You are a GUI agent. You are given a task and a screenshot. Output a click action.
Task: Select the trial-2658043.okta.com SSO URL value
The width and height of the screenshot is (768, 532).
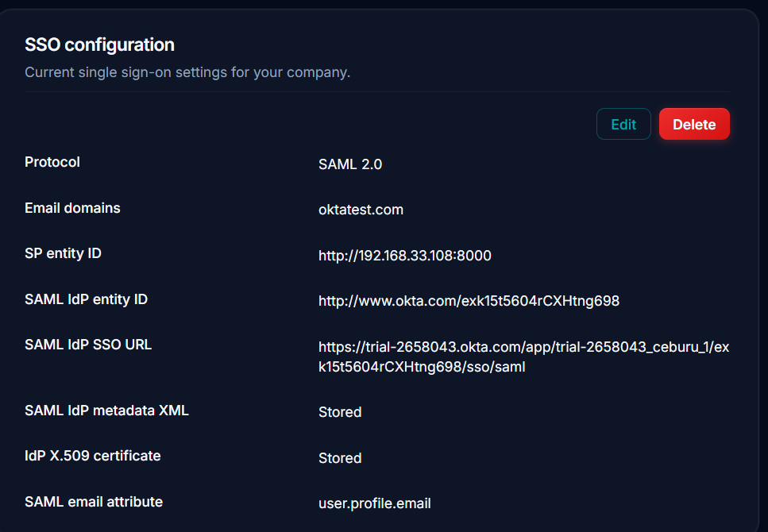[523, 357]
